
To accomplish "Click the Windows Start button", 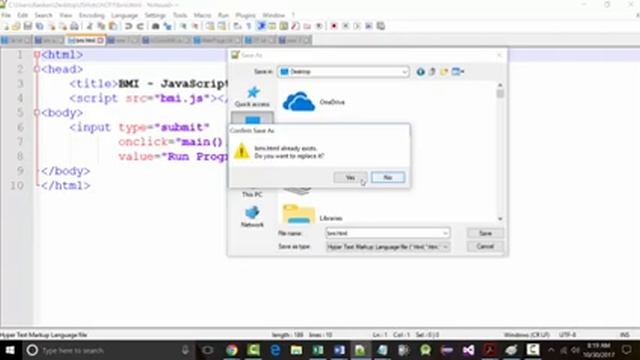I will 10,350.
